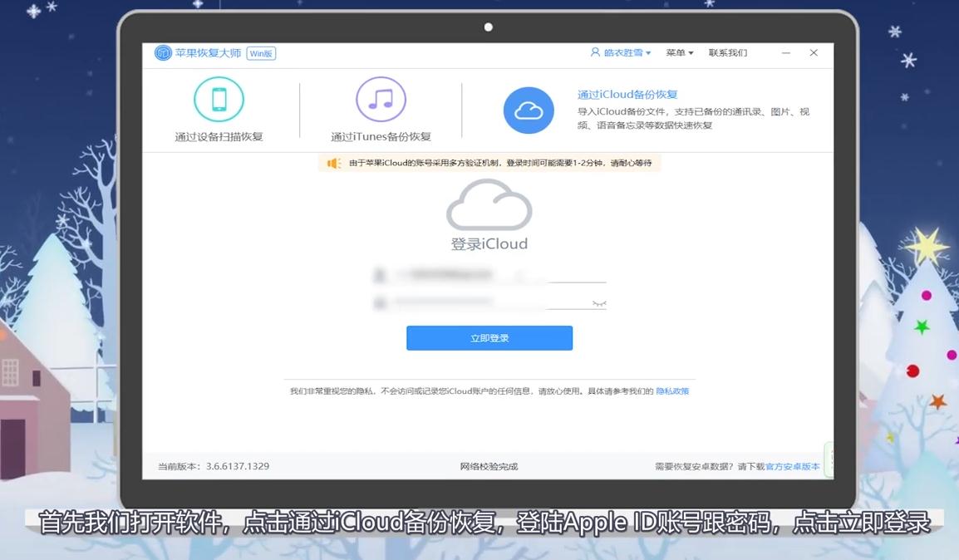Screen dimensions: 959x560
Task: Open 联系我们 in the title bar
Action: click(728, 53)
